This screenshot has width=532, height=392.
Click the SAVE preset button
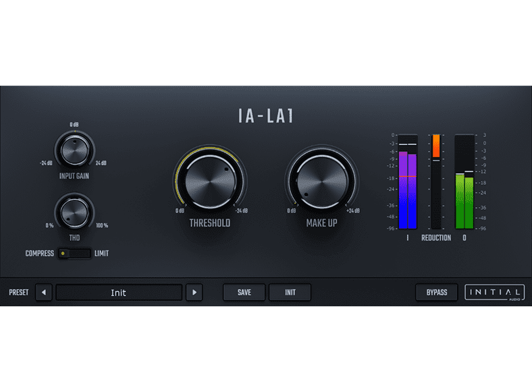tap(244, 292)
